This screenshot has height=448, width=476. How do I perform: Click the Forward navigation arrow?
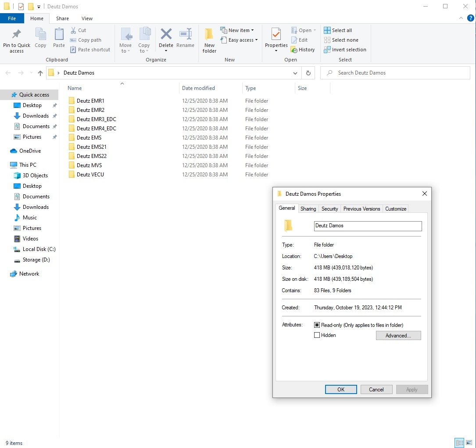pyautogui.click(x=21, y=73)
